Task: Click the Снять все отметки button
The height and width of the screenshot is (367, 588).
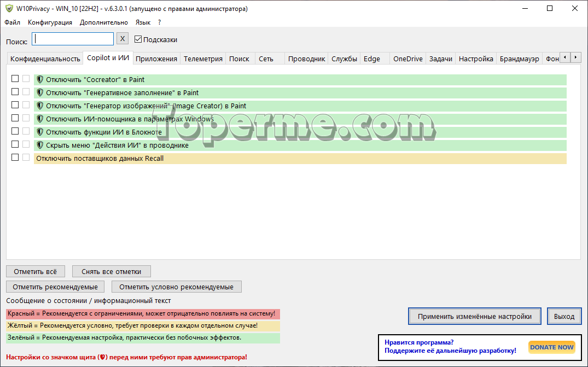Action: (x=112, y=271)
